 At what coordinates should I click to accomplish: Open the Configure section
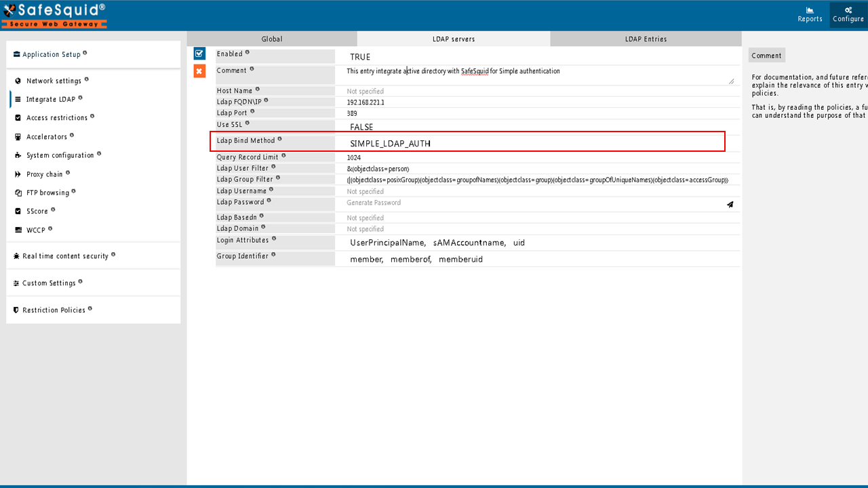point(848,14)
